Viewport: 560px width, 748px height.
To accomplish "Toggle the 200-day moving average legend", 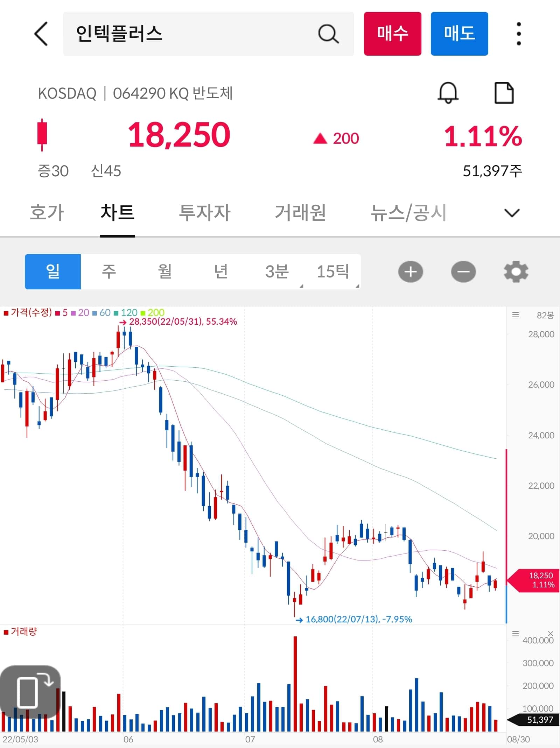I will [154, 313].
